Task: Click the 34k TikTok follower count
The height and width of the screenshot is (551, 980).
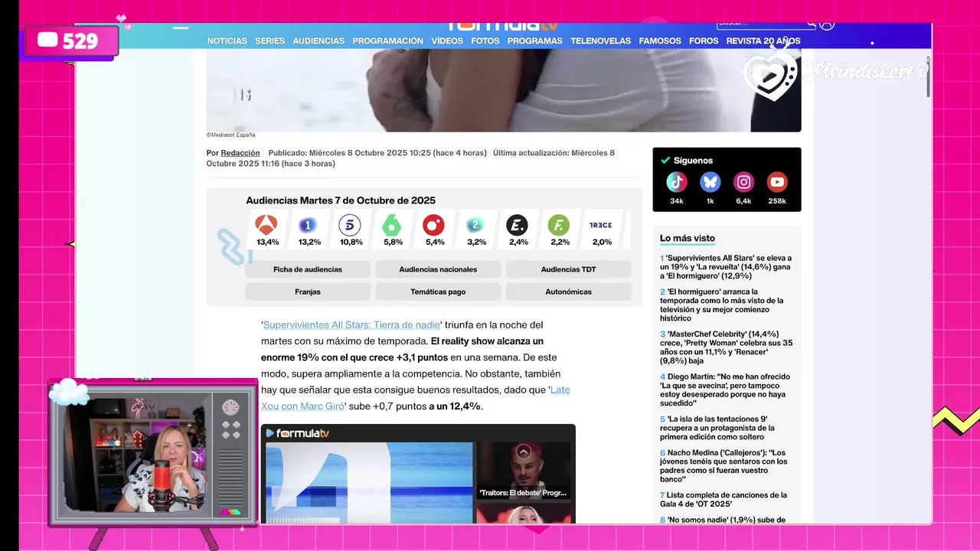Action: (x=677, y=201)
